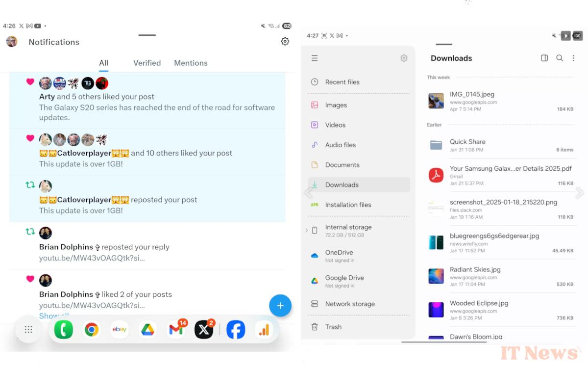Open IMG_0145.jpeg thumbnail
The image size is (588, 368).
coord(436,101)
